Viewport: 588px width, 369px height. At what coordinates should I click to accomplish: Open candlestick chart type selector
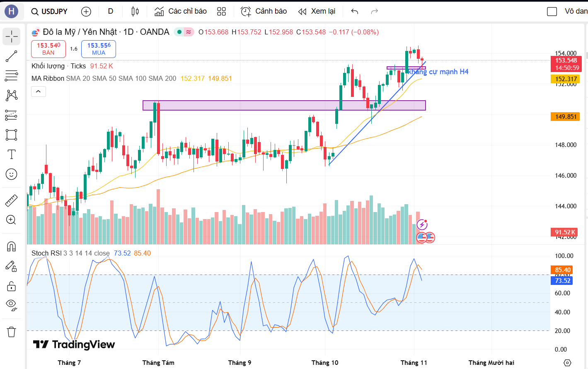pos(135,12)
